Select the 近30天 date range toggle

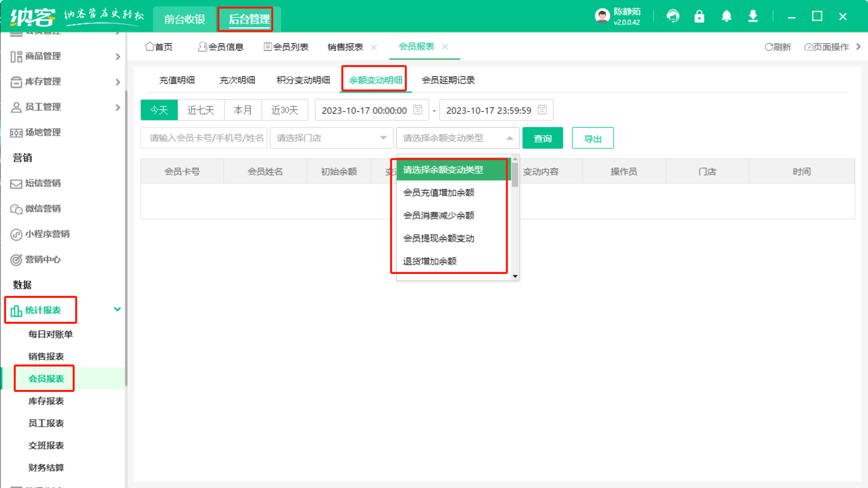tap(284, 110)
